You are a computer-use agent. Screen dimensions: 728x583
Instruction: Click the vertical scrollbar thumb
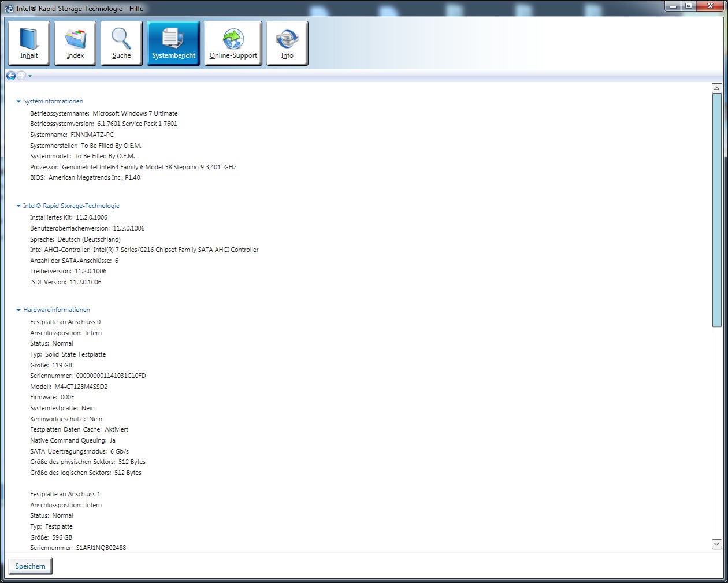click(x=716, y=210)
